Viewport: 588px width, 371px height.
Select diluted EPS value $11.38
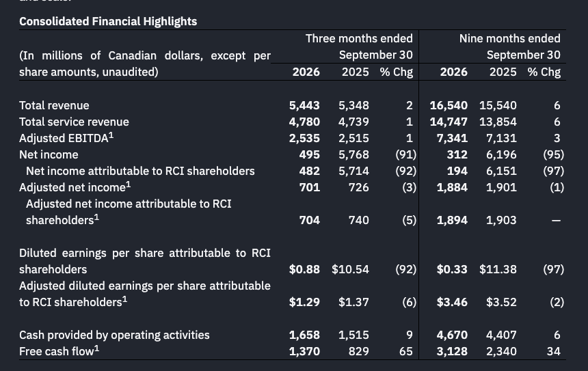coord(498,269)
